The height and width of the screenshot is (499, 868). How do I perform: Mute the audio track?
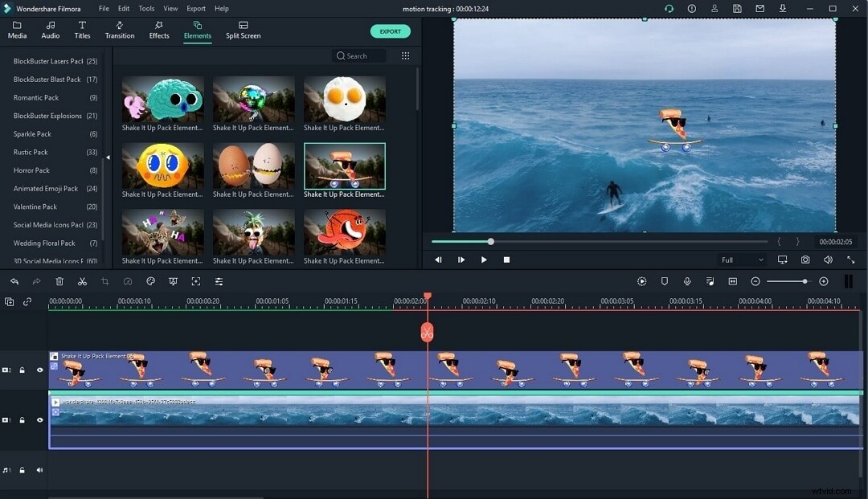coord(39,469)
